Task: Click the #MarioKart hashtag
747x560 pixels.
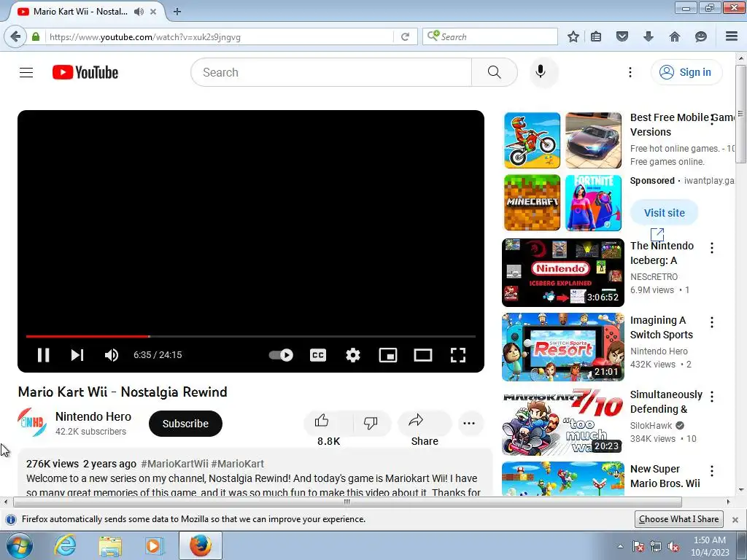Action: pyautogui.click(x=237, y=464)
